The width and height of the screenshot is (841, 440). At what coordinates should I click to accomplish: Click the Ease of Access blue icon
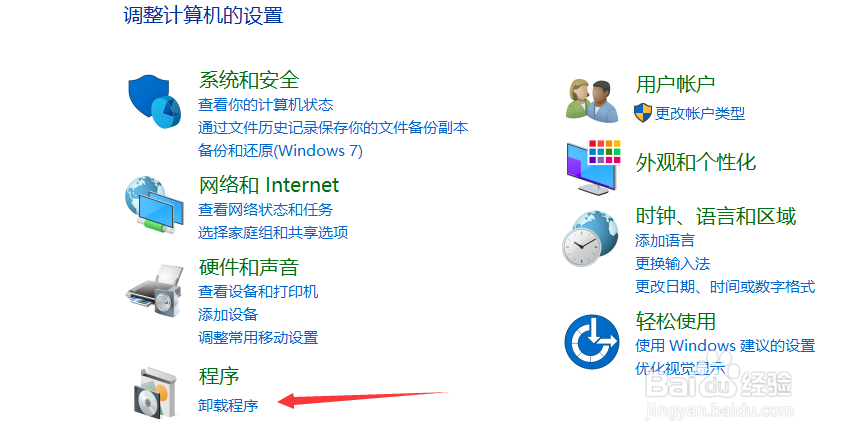pos(592,341)
